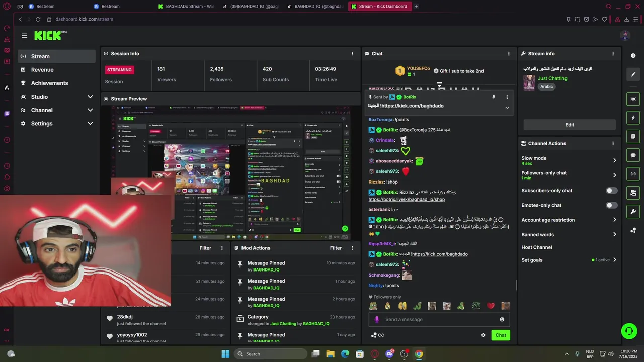Toggle the broadcast signal widget icon

[633, 174]
